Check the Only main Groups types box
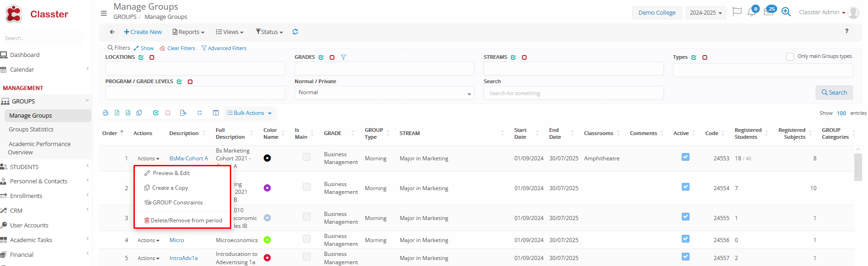The width and height of the screenshot is (868, 266). tap(790, 57)
